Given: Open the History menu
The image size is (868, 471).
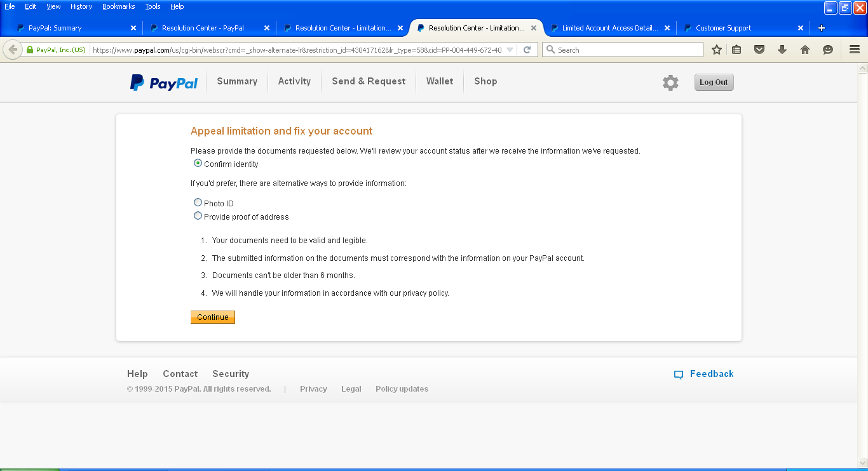Looking at the screenshot, I should click(81, 6).
